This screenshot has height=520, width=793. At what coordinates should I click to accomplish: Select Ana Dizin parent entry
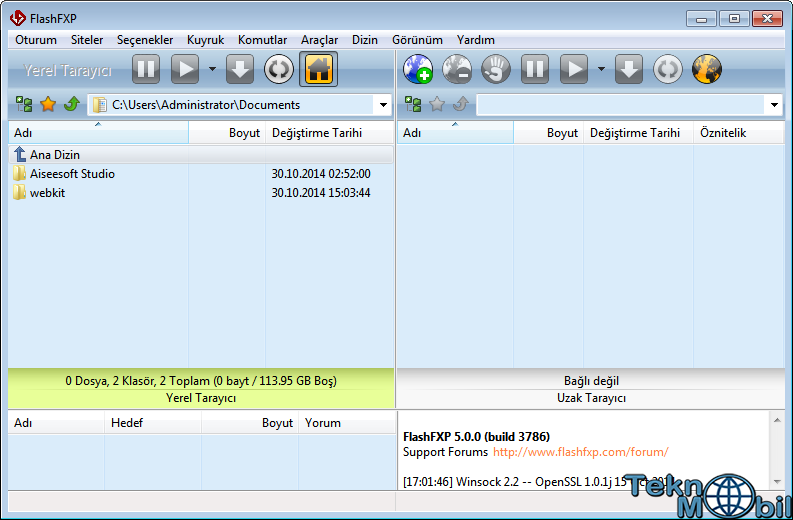[x=201, y=154]
